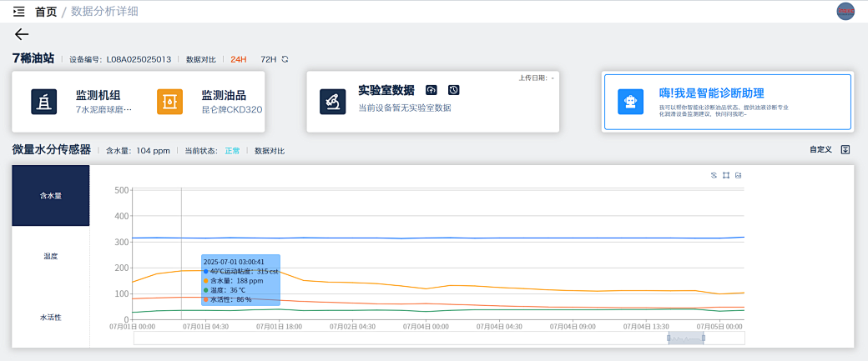Click the lab data upload icon
The image size is (868, 361).
pyautogui.click(x=431, y=90)
